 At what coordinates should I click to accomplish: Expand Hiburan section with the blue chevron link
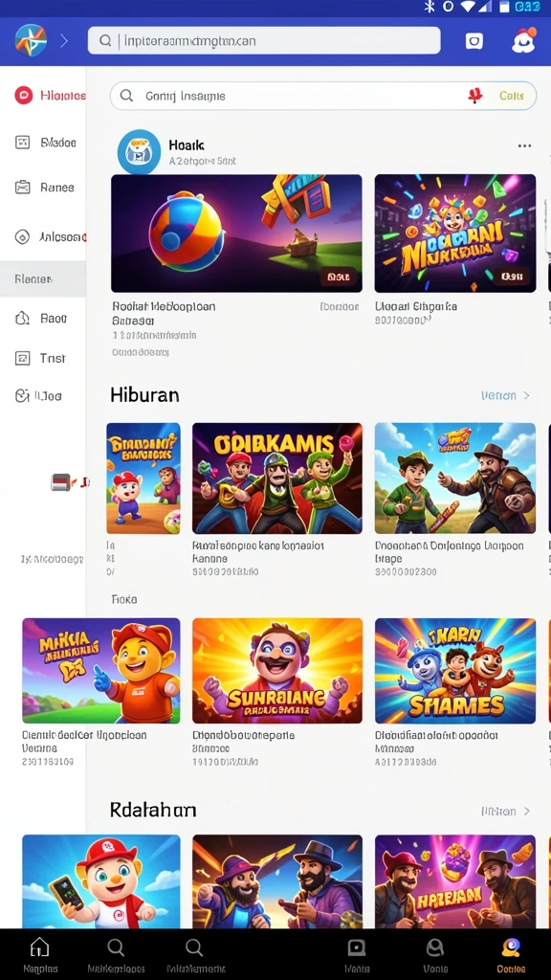coord(505,395)
